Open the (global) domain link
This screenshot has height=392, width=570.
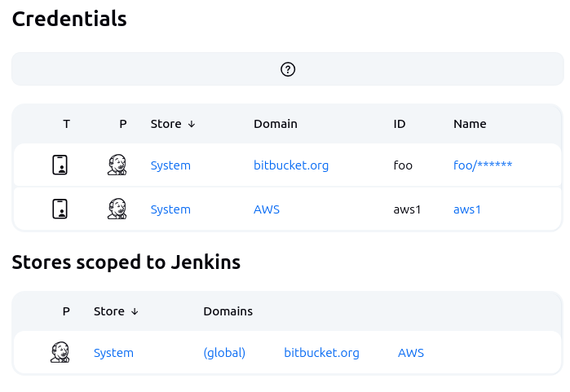coord(224,353)
